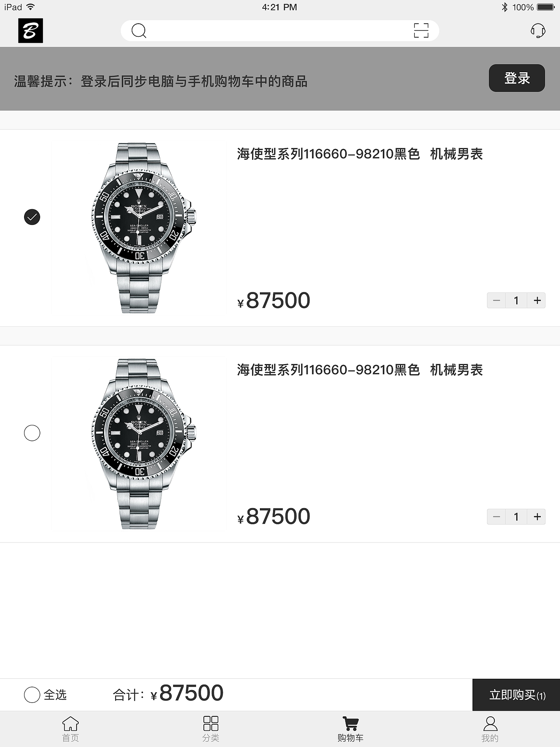
Task: Open second watch product title link
Action: click(360, 370)
